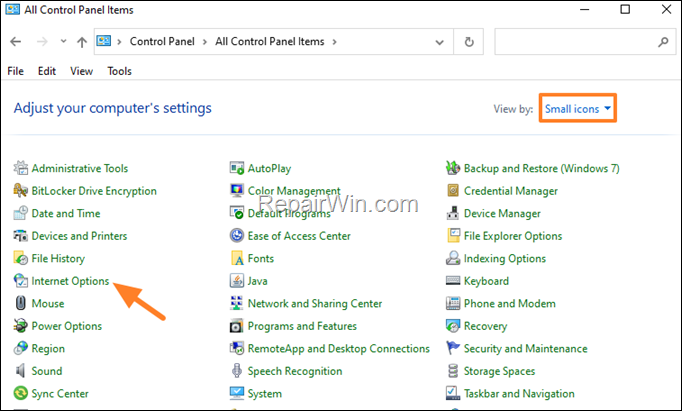Open the View menu
Viewport: 682px width, 411px height.
[81, 71]
